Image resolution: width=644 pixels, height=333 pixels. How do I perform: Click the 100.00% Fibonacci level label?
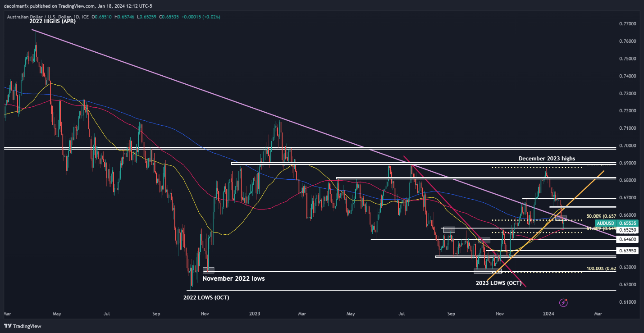600,269
